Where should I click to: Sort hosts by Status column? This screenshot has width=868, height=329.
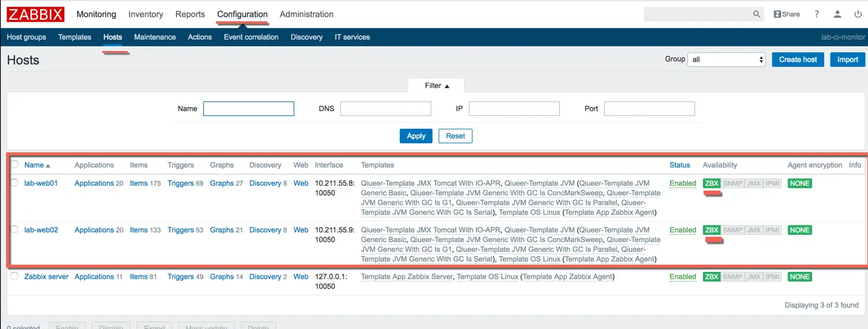point(680,165)
